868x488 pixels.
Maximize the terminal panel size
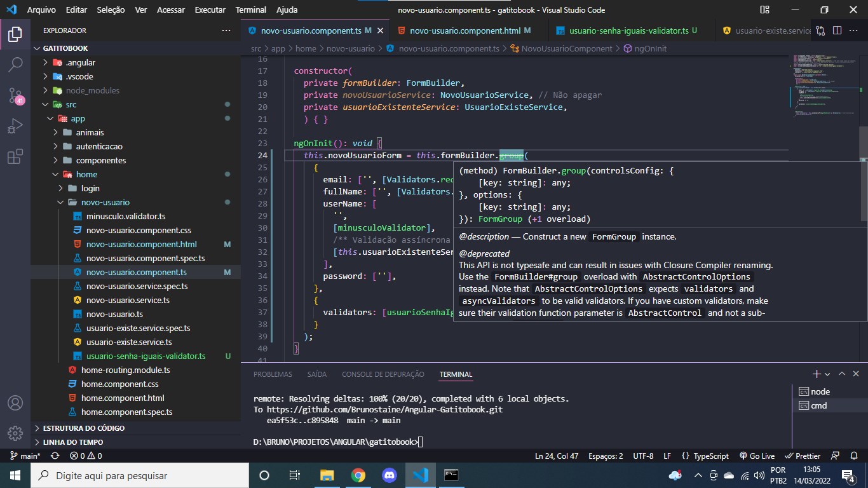tap(842, 374)
